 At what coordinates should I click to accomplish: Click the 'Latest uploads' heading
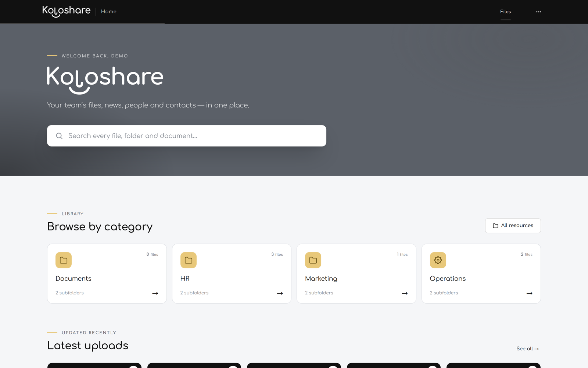88,346
